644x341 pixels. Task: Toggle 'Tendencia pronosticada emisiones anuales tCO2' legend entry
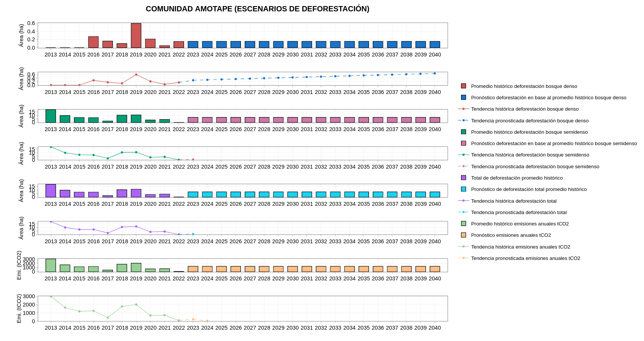(525, 258)
